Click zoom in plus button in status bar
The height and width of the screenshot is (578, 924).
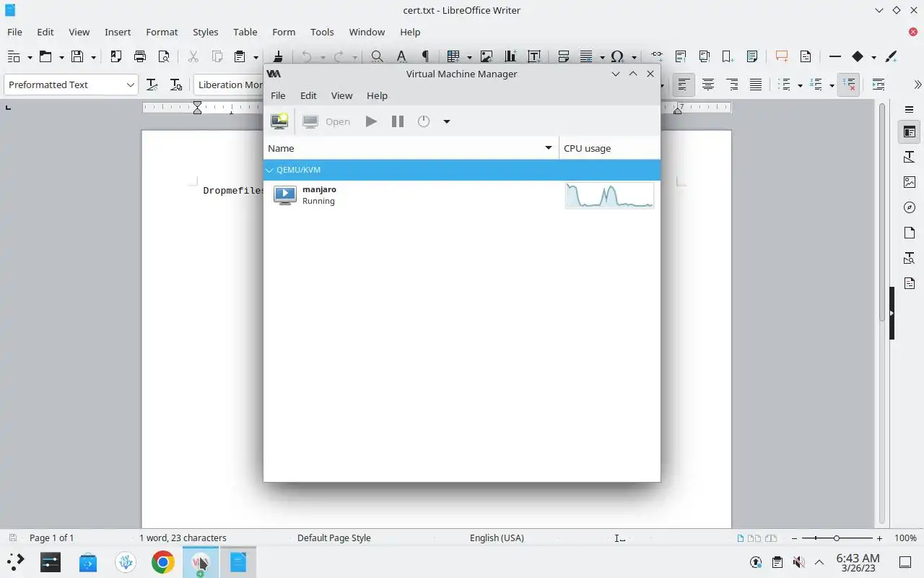pyautogui.click(x=879, y=538)
